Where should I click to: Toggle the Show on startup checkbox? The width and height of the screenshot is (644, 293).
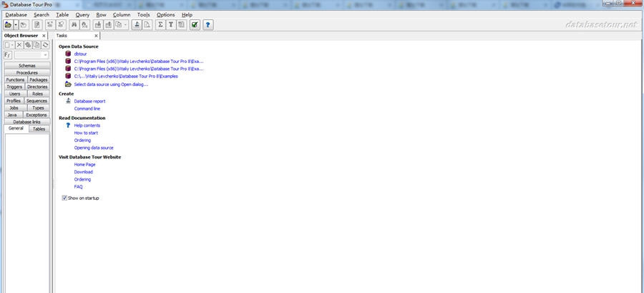(64, 198)
